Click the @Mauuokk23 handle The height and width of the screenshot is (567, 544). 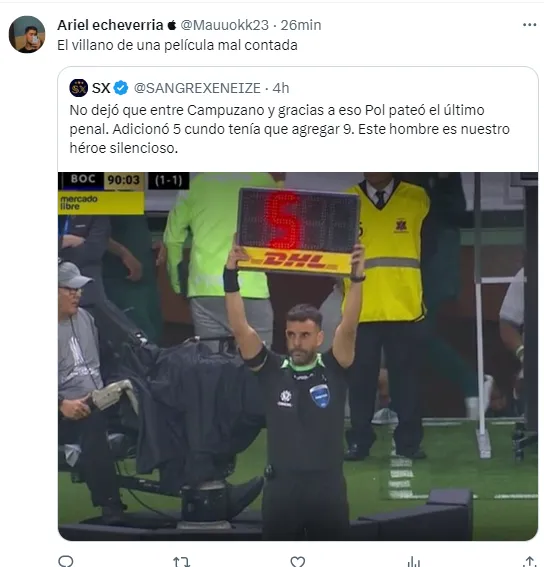(225, 25)
